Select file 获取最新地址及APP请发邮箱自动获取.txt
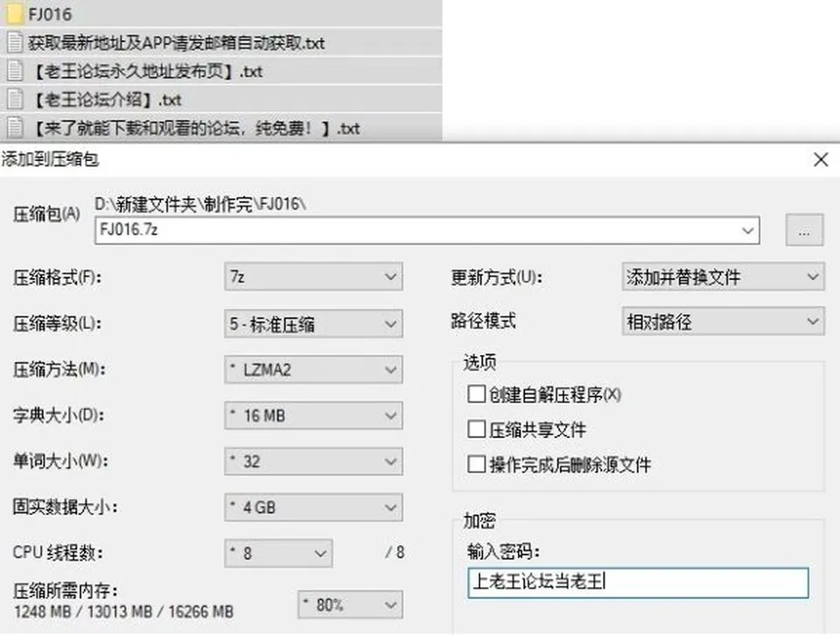Viewport: 840px width, 635px height. point(176,42)
